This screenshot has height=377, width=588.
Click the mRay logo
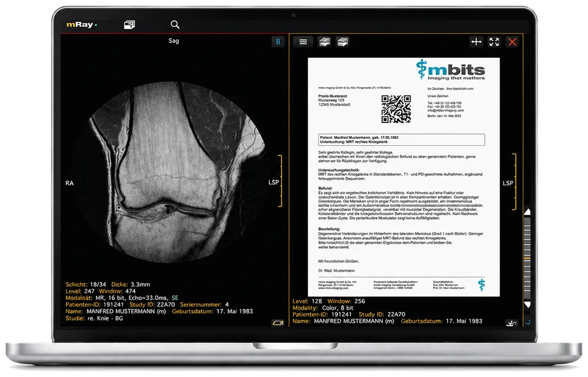[x=82, y=25]
